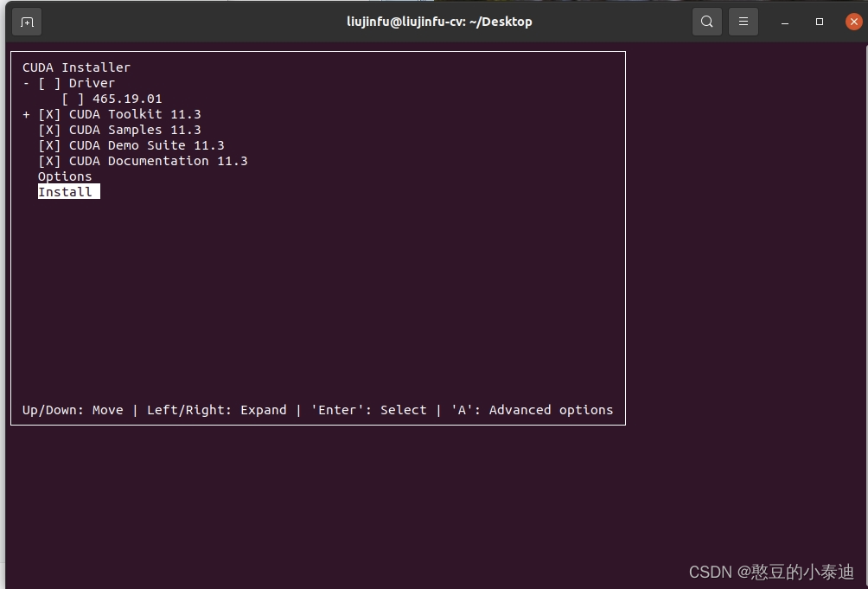The image size is (868, 589).
Task: Select the Options menu entry
Action: pos(64,176)
